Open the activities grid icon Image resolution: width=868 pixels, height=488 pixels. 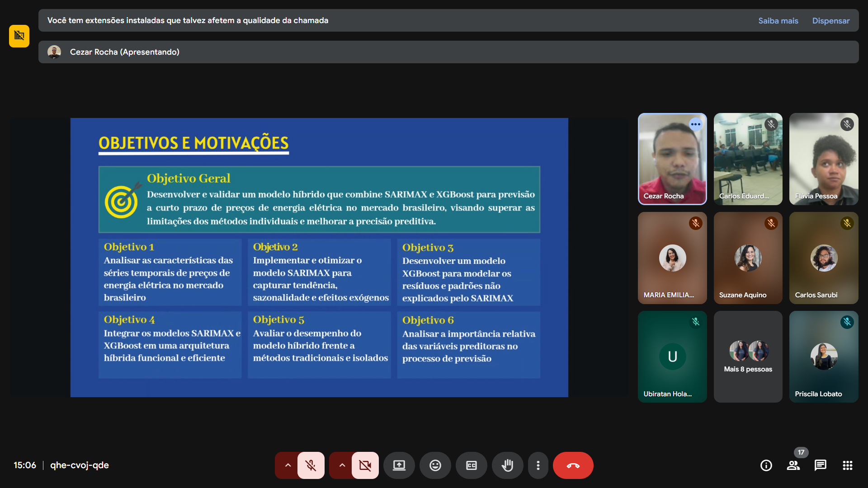(847, 465)
